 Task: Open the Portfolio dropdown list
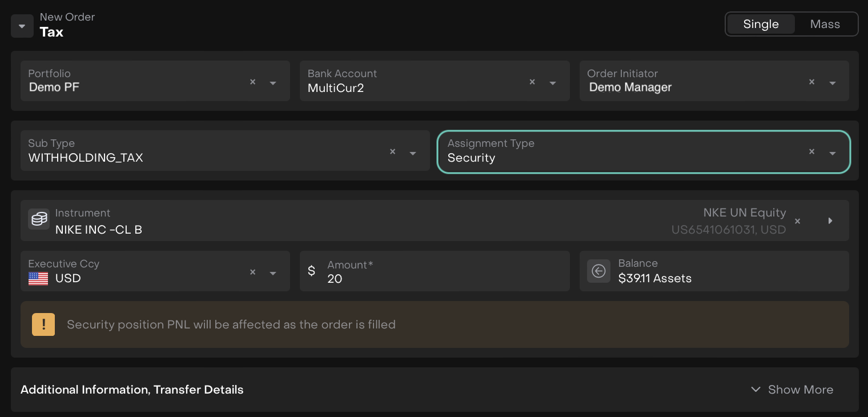tap(273, 83)
